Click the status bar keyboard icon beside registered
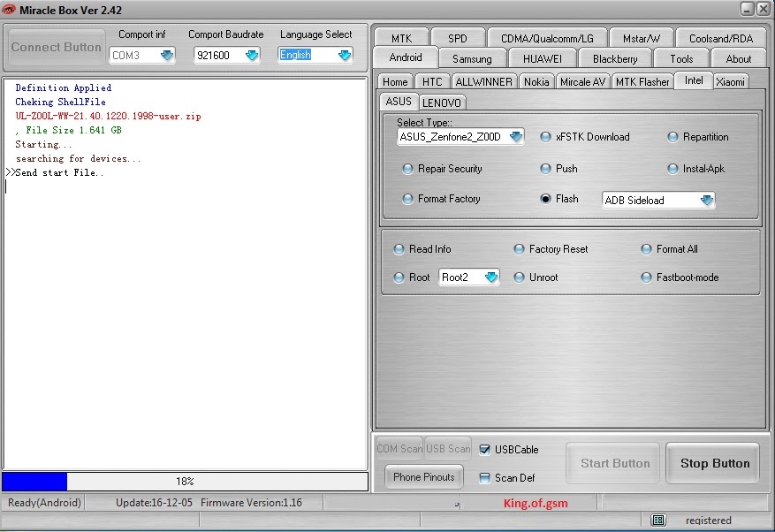 coord(657,520)
